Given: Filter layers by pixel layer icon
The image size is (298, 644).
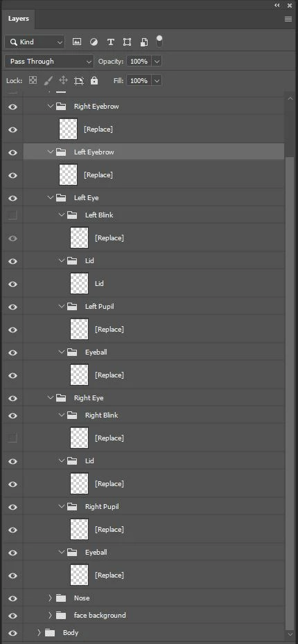Looking at the screenshot, I should [77, 42].
